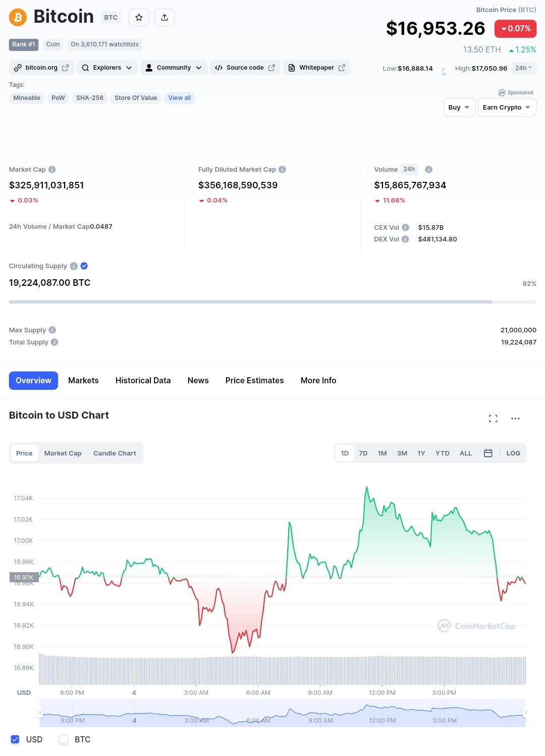The width and height of the screenshot is (545, 756).
Task: Select the 1Y time range
Action: pos(421,453)
